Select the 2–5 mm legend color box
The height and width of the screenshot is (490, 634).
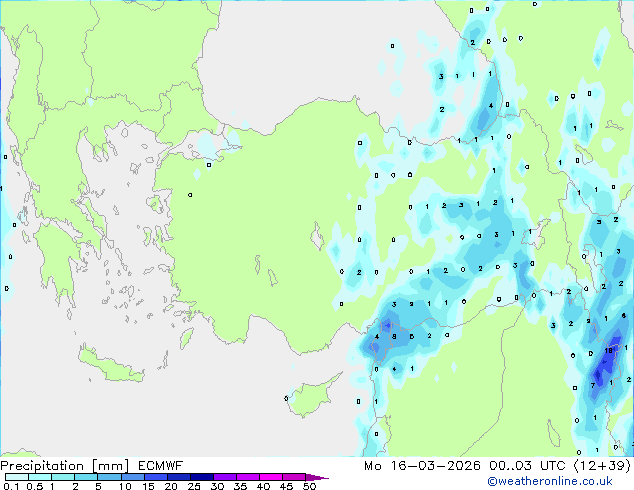(86, 477)
